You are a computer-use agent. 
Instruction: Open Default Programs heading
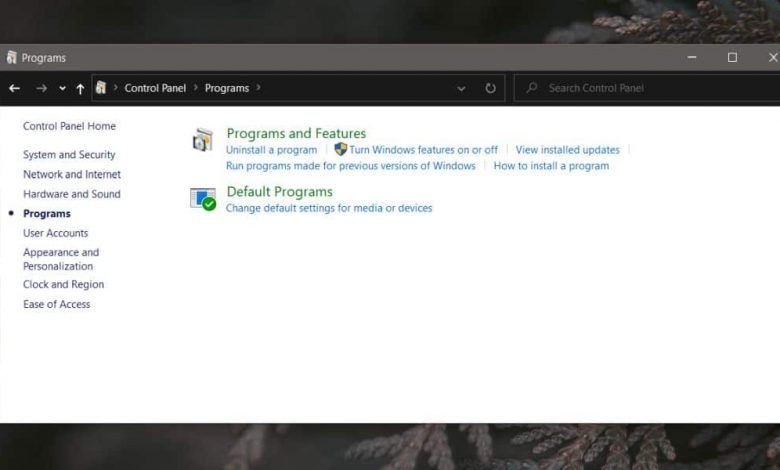[x=280, y=191]
